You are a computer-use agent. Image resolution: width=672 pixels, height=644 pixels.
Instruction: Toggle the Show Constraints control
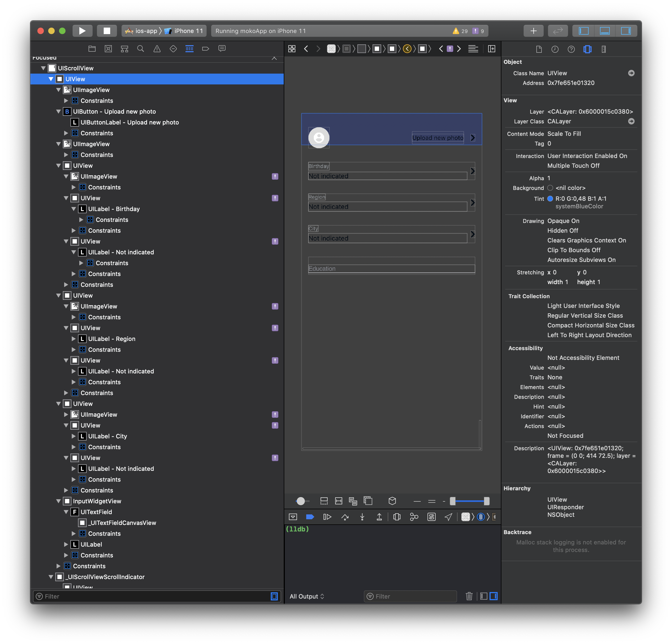(x=339, y=501)
